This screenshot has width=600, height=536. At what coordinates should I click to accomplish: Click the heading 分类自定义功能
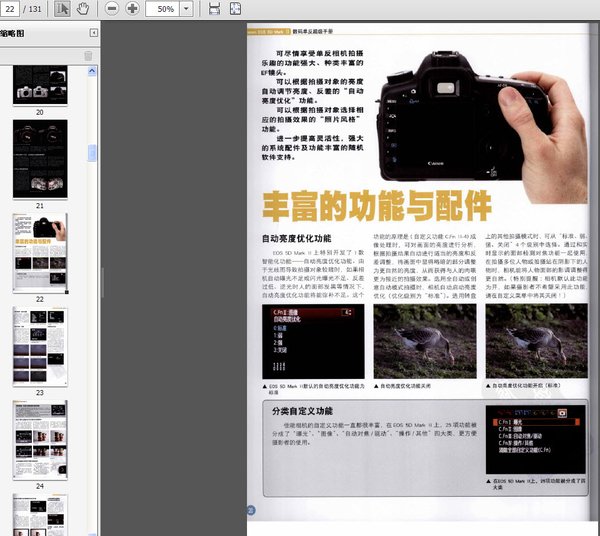point(302,411)
